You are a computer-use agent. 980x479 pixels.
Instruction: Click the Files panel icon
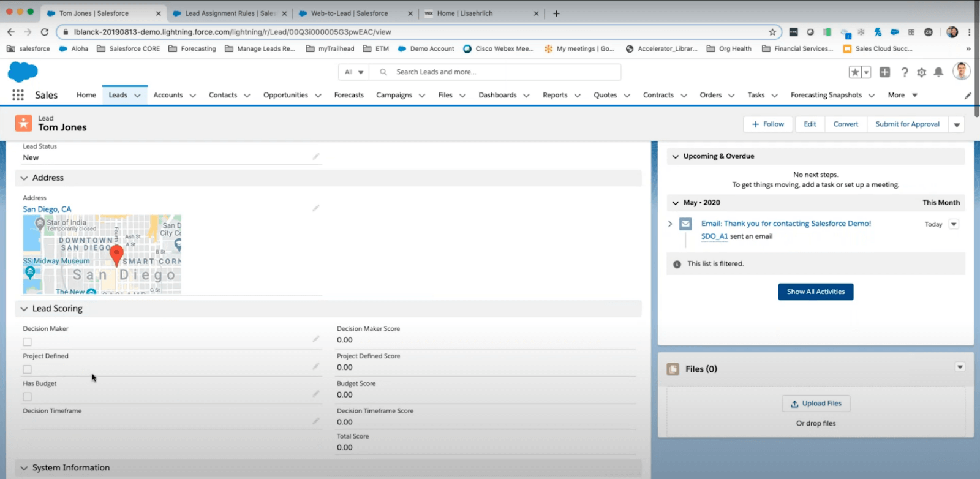pyautogui.click(x=673, y=369)
